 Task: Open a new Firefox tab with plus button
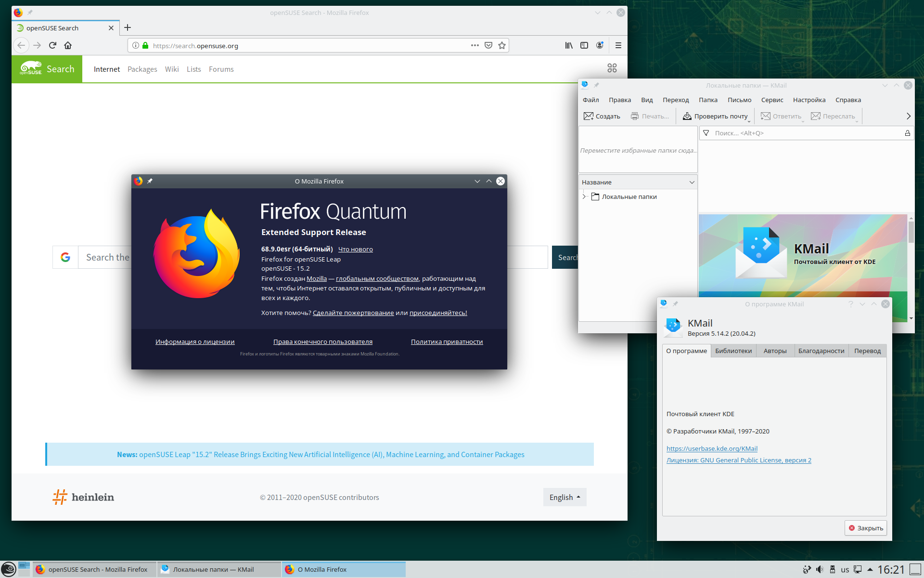tap(128, 28)
